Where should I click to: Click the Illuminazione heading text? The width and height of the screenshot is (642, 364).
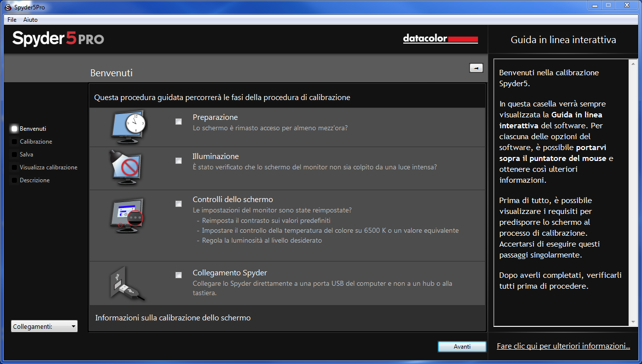tap(215, 156)
